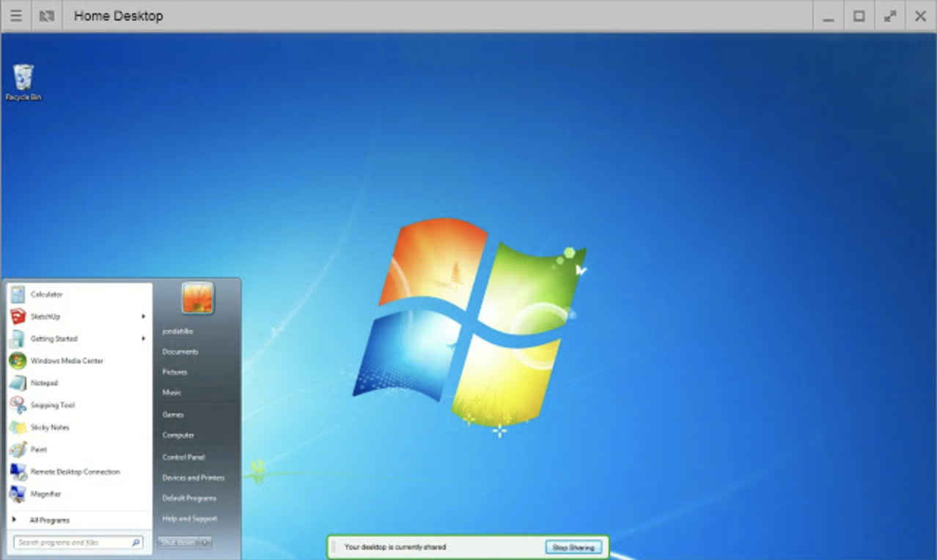This screenshot has width=937, height=560.
Task: Open Sticky Notes
Action: [x=79, y=427]
